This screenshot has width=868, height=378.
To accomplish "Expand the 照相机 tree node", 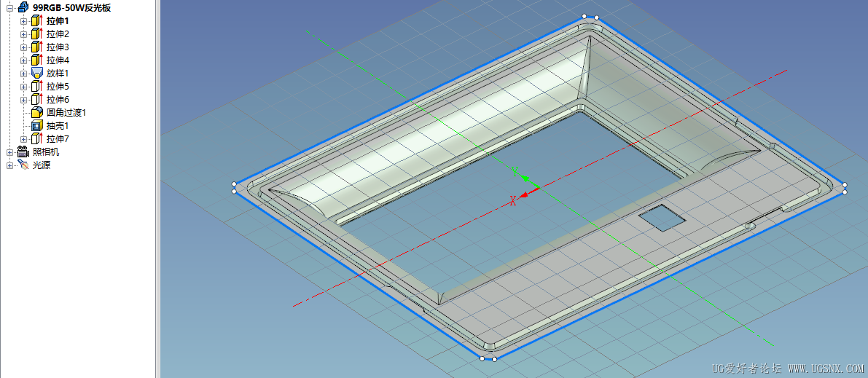I will [x=9, y=152].
